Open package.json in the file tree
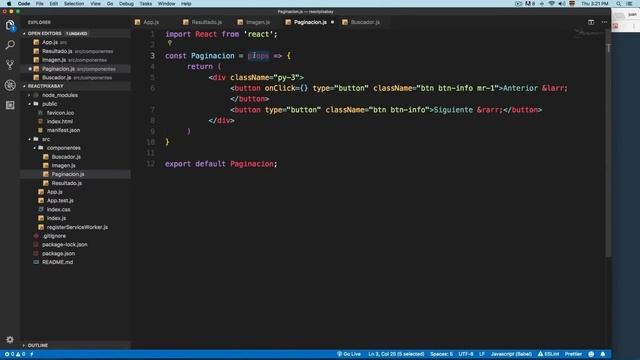Screen dimensions: 640x360 tap(58, 253)
